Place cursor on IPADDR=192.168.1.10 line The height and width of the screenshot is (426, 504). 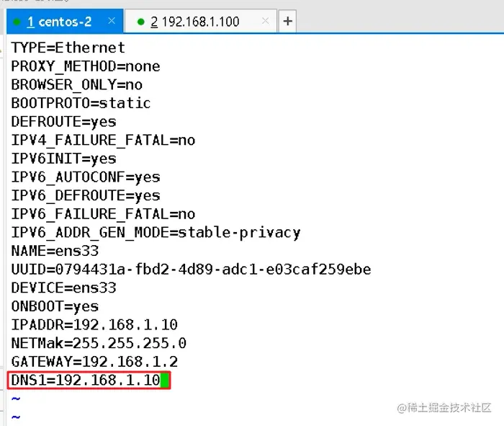click(x=94, y=324)
